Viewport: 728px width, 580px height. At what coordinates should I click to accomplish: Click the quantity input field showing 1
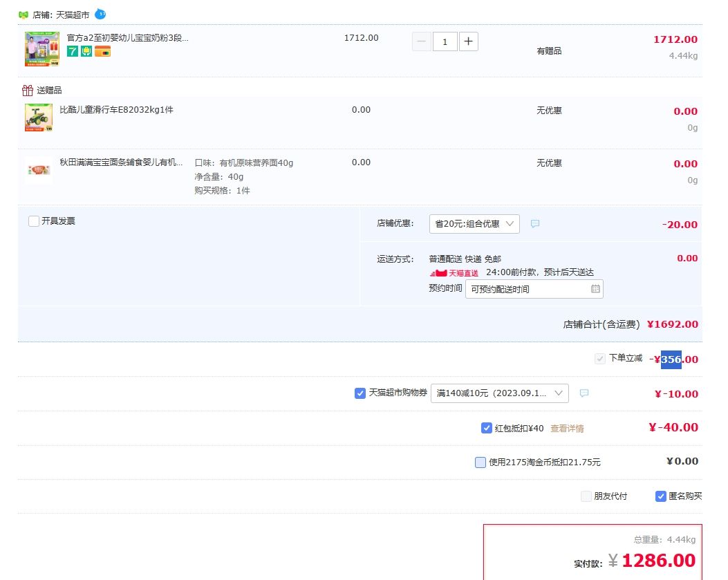click(445, 41)
